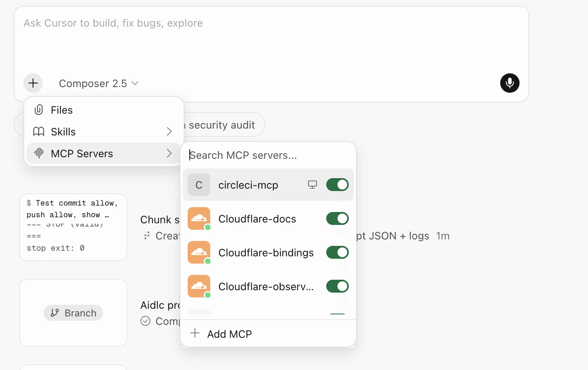588x370 pixels.
Task: Click the 'stop exit: 0' terminal line
Action: click(56, 248)
